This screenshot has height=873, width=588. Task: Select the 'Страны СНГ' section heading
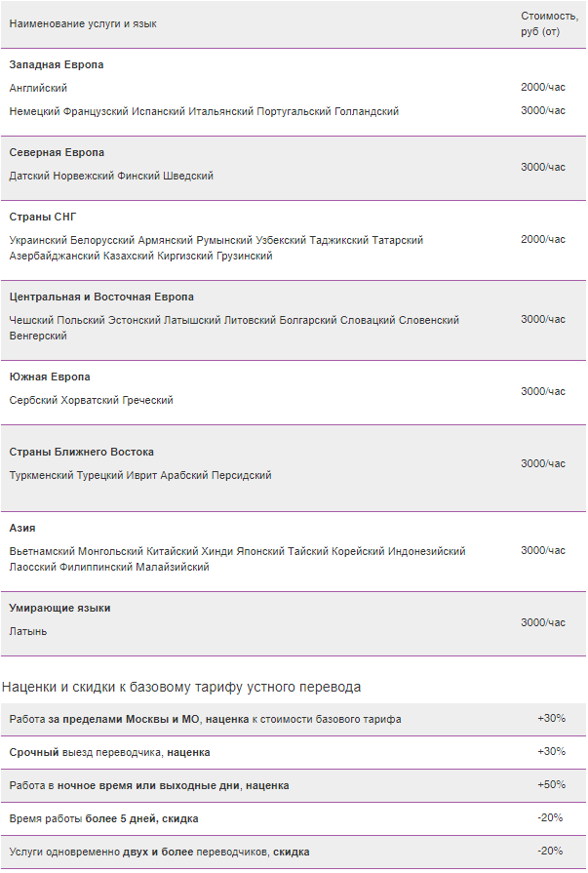click(x=42, y=218)
